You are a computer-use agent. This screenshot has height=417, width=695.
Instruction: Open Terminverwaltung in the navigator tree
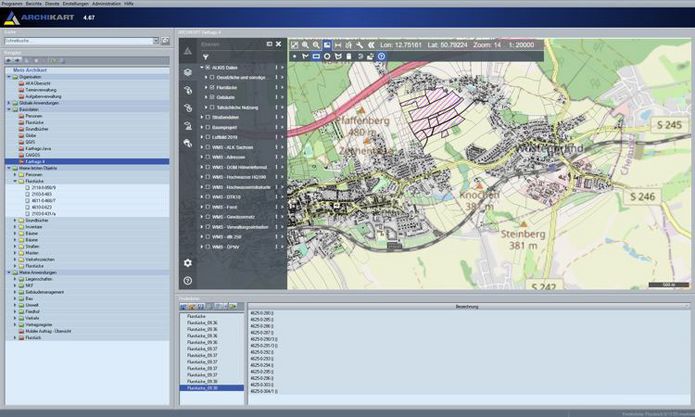point(38,88)
